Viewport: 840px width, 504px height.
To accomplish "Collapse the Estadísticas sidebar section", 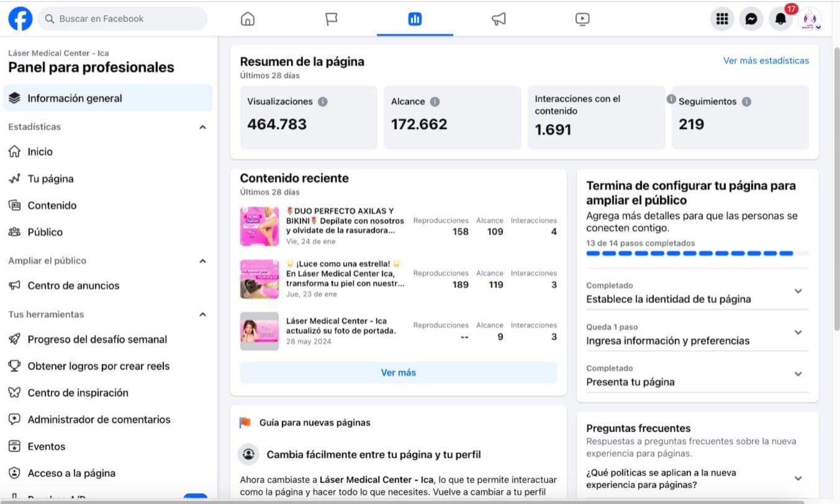I will click(202, 127).
